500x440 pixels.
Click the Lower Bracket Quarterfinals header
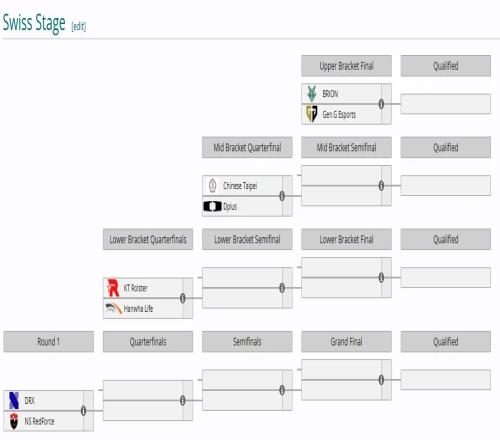[148, 239]
